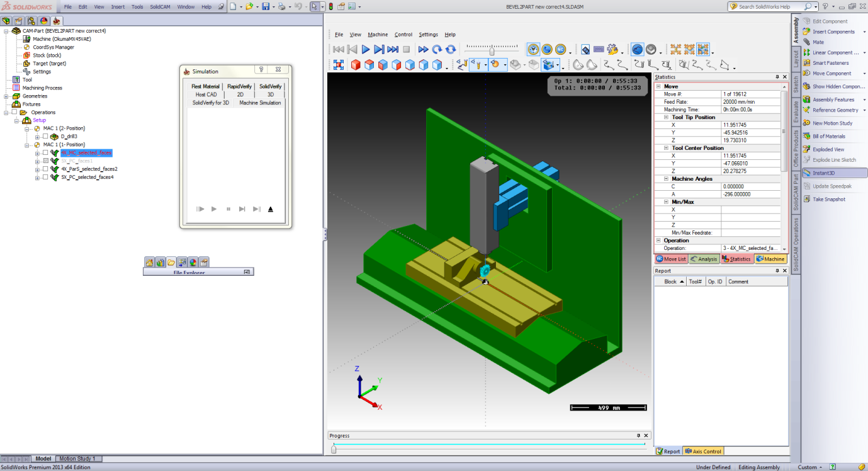Open the Machine menu in simulator
The image size is (868, 471).
coord(378,35)
